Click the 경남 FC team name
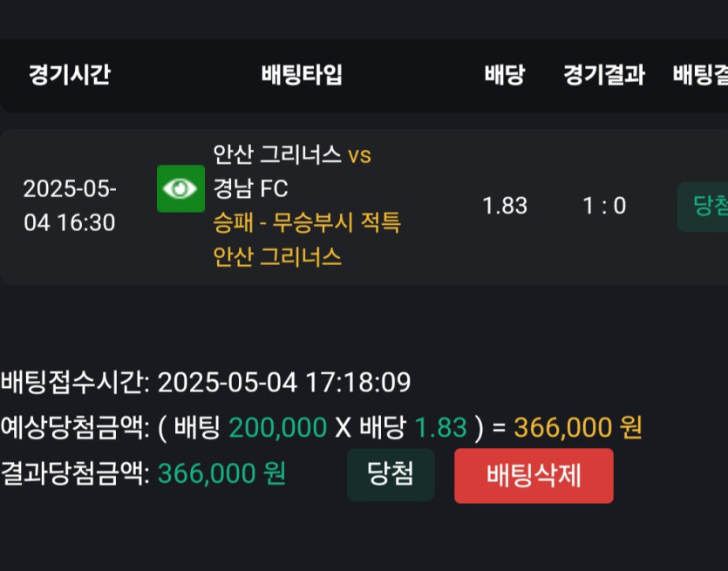728x571 pixels. click(251, 188)
